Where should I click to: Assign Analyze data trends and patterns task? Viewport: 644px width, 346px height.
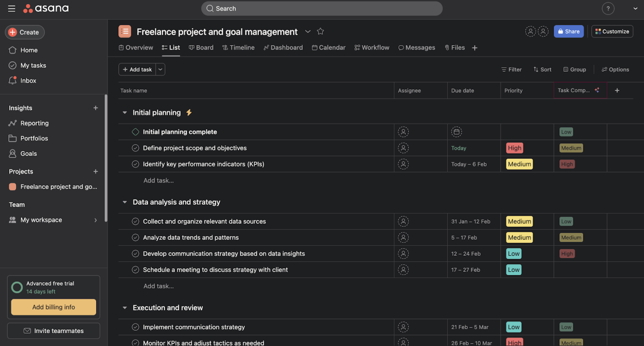pyautogui.click(x=403, y=237)
